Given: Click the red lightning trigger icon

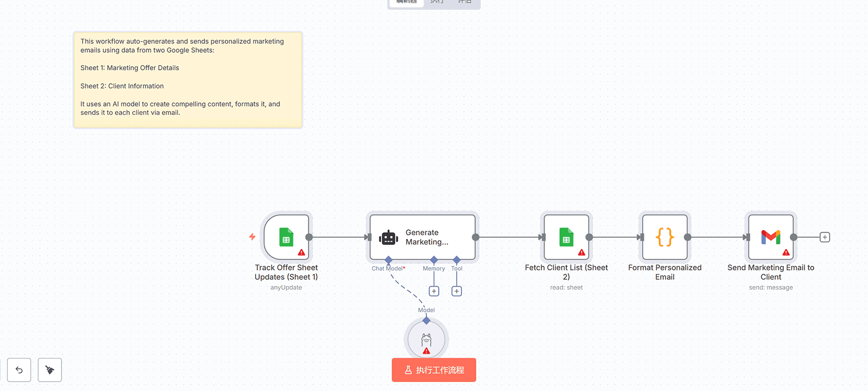Looking at the screenshot, I should [252, 237].
